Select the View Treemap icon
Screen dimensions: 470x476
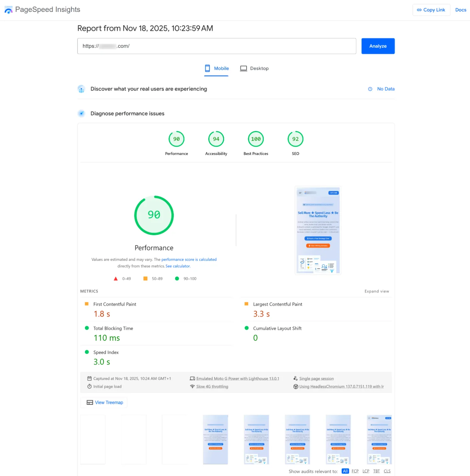point(89,402)
